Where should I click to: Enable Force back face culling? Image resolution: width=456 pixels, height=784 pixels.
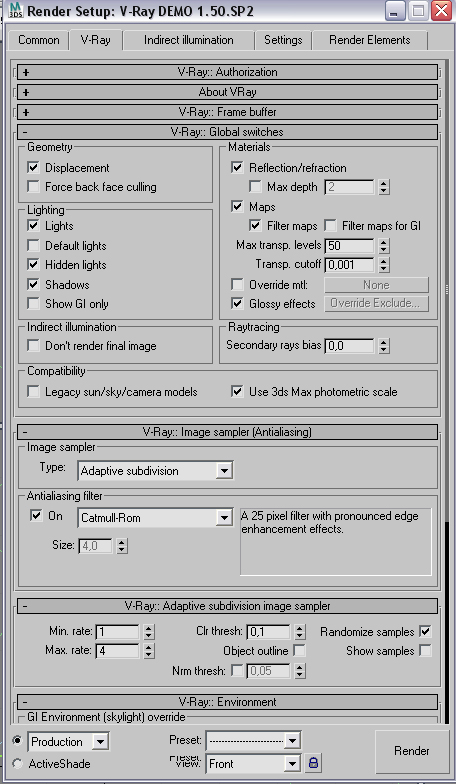pos(34,186)
